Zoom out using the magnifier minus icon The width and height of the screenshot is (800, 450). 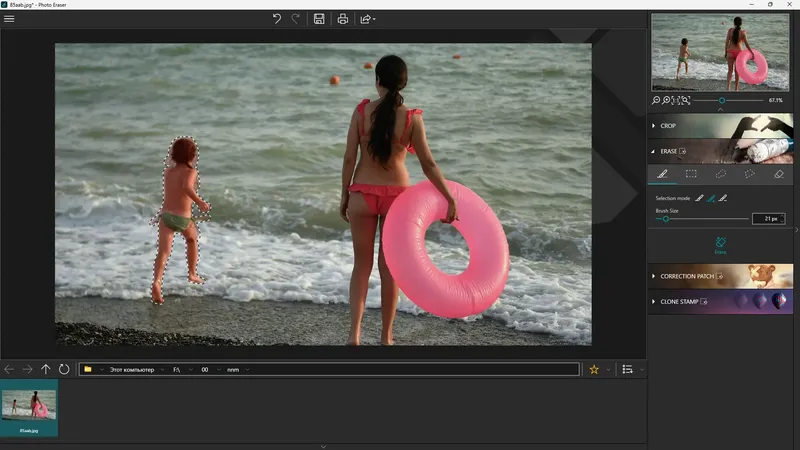point(656,101)
